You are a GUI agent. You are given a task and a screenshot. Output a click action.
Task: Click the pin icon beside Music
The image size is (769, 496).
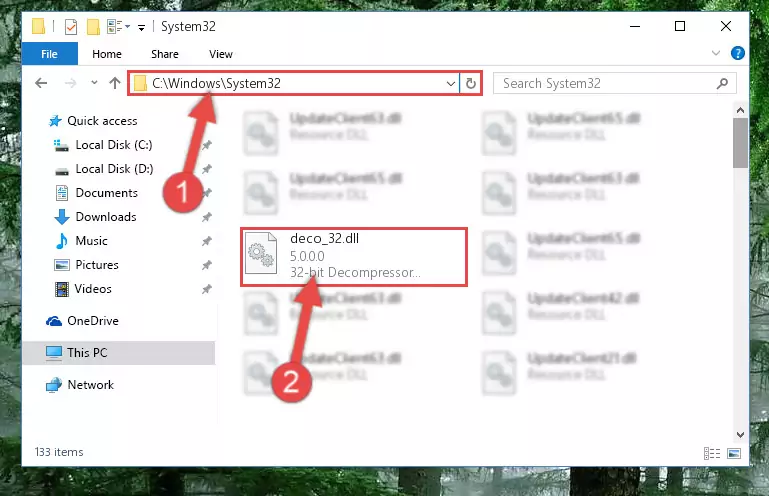206,241
